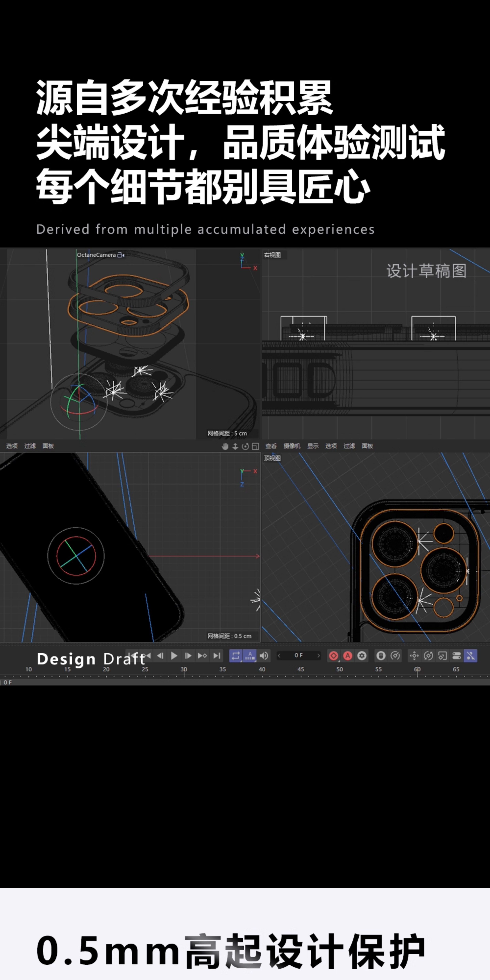Toggle scale key recording icon
The height and width of the screenshot is (980, 490).
point(442,656)
